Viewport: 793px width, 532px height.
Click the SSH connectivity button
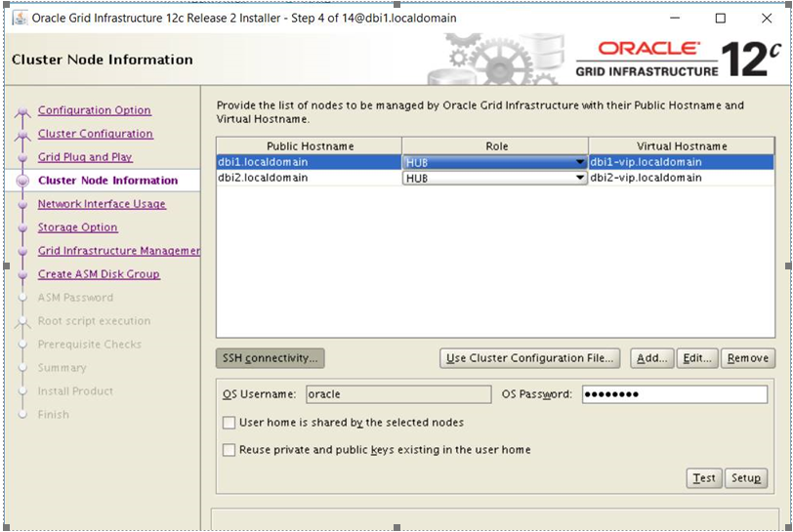(x=271, y=358)
